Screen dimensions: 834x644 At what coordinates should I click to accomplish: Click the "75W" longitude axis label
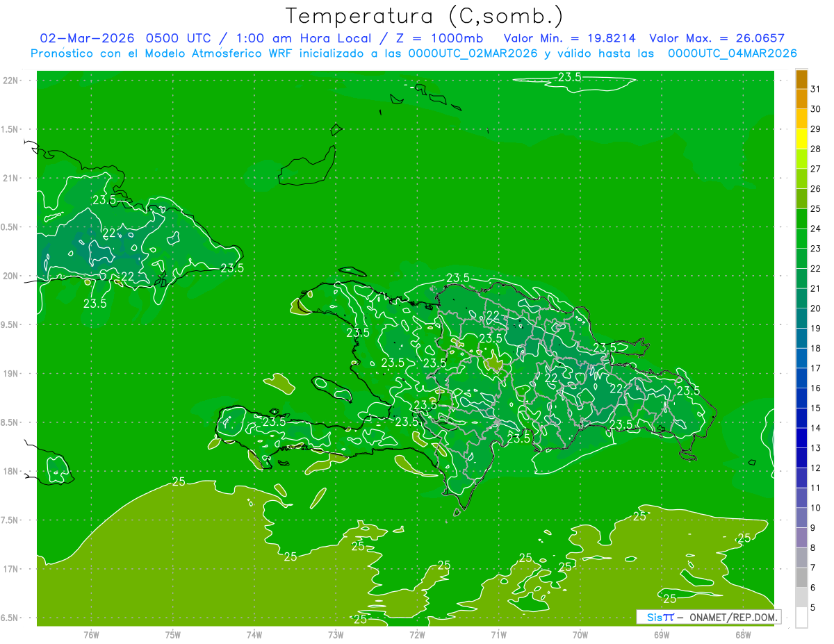pos(173,635)
